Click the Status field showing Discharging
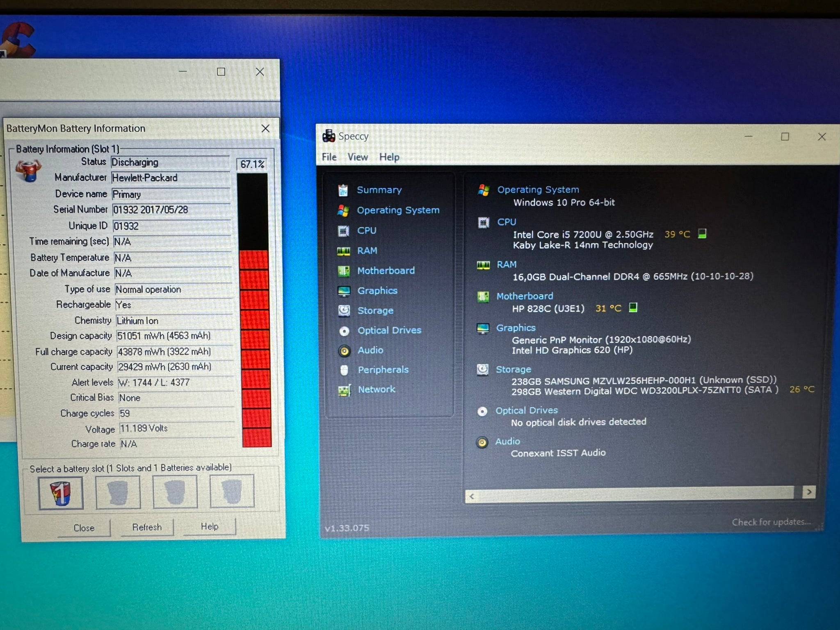 pos(170,162)
